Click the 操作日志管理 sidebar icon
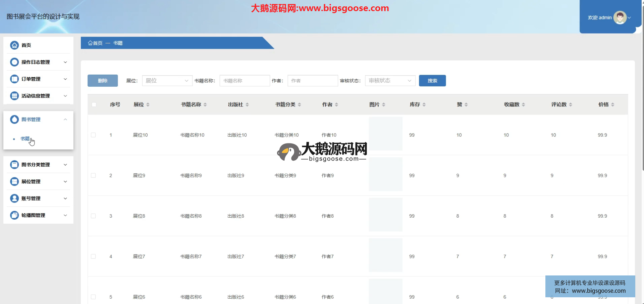The image size is (644, 304). click(x=14, y=62)
